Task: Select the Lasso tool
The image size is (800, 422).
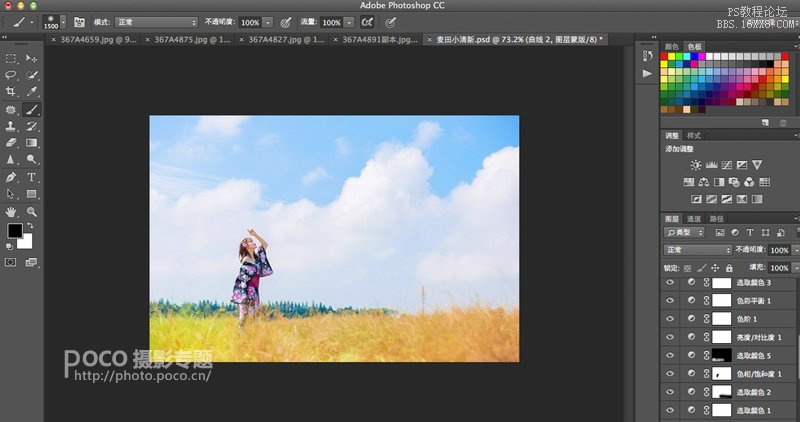Action: click(11, 75)
